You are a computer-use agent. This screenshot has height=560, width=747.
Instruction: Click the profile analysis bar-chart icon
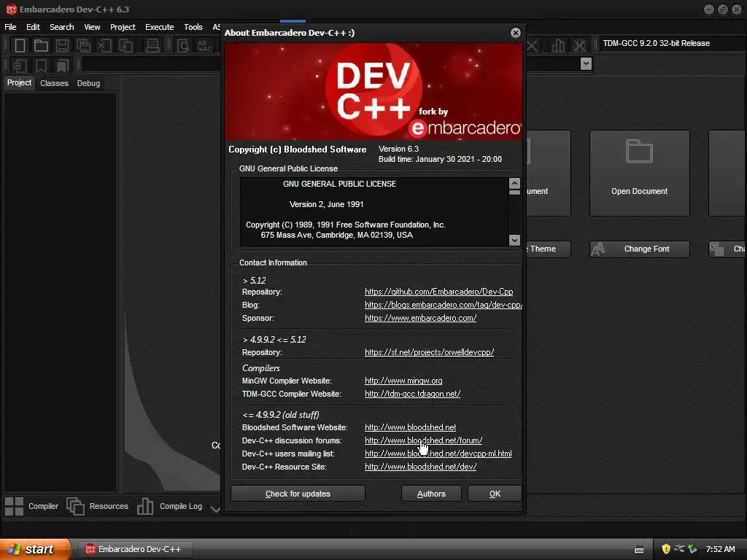tap(558, 46)
